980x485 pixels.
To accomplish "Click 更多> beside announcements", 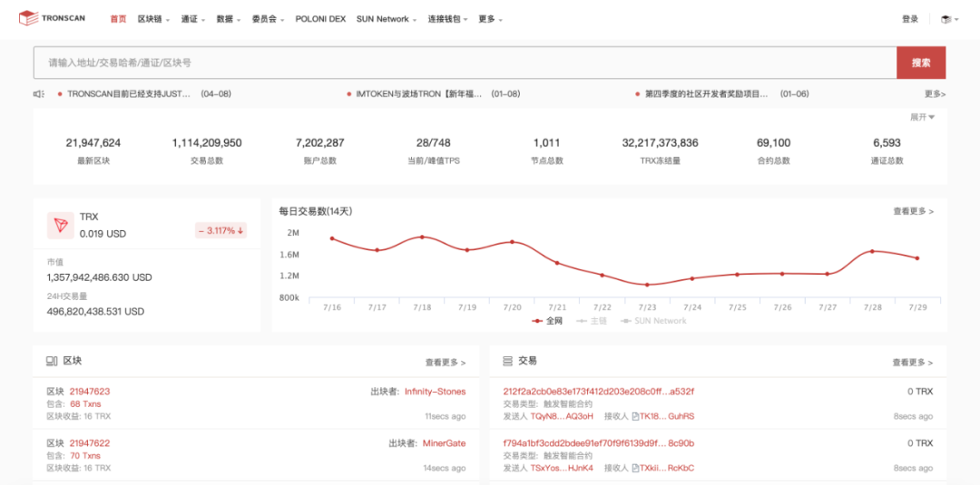I will [x=935, y=93].
